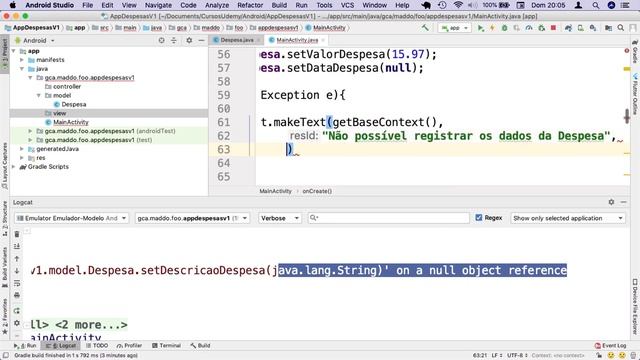Click the Wi-Fi icon in the menu bar
This screenshot has width=640, height=360.
tap(458, 5)
